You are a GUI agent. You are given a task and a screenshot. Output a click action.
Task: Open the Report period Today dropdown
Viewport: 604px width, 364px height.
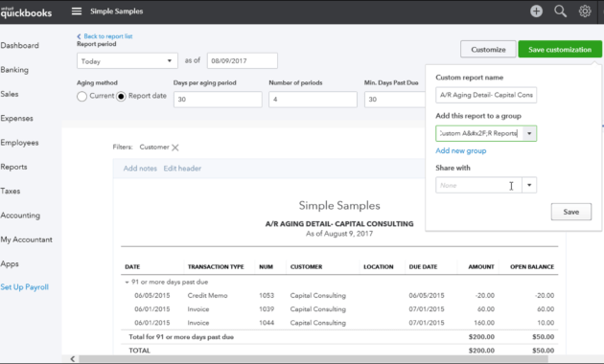coord(128,60)
